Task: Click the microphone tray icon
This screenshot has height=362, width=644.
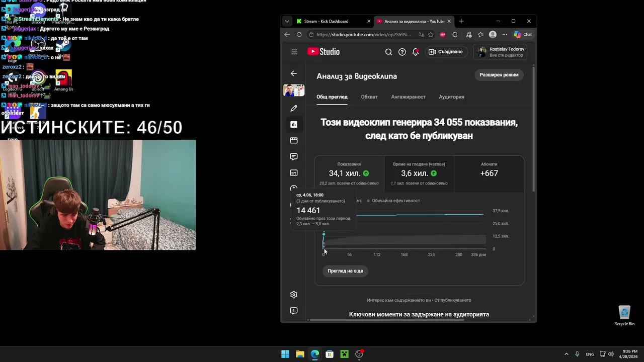Action: click(x=577, y=354)
